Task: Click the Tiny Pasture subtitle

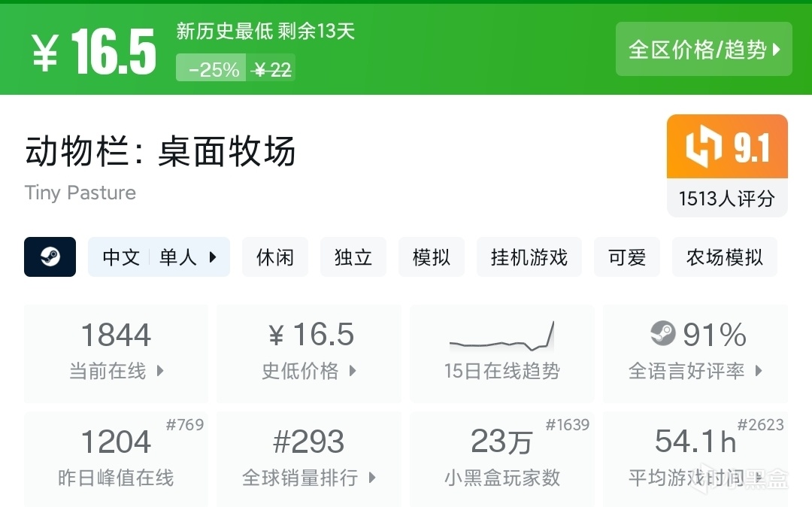Action: [x=80, y=193]
